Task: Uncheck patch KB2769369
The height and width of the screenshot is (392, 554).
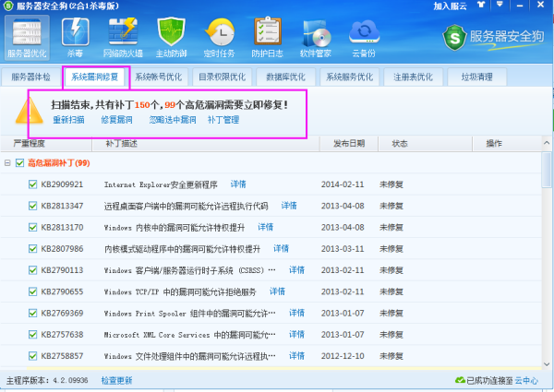Action: click(32, 314)
